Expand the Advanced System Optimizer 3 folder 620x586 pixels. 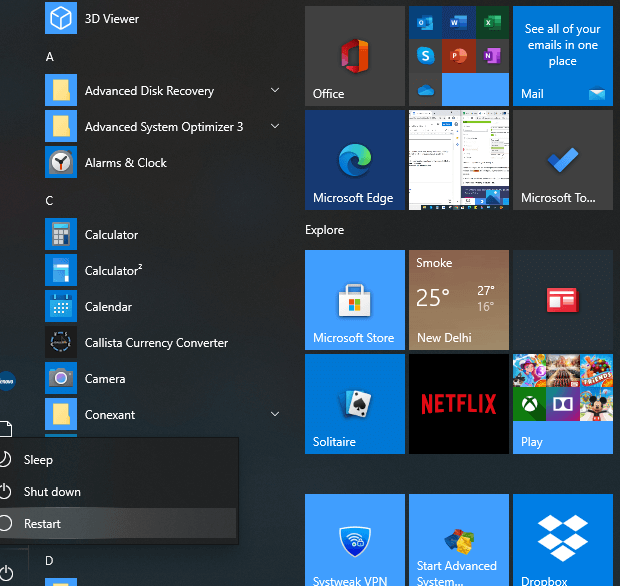coord(275,127)
